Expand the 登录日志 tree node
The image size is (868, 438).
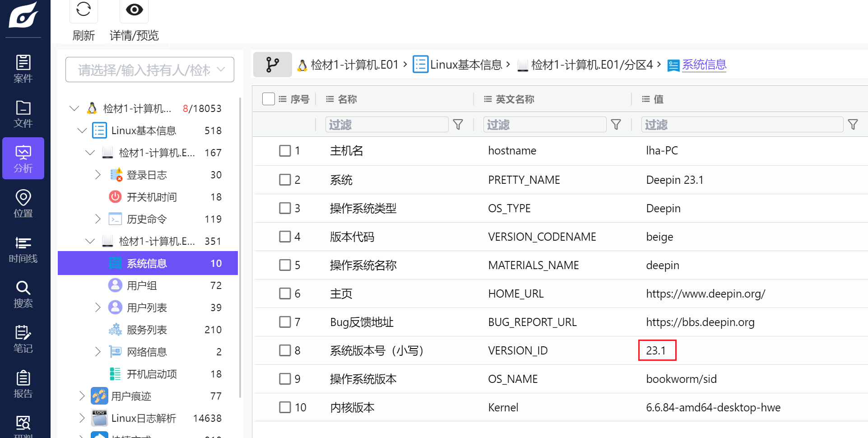pos(97,175)
